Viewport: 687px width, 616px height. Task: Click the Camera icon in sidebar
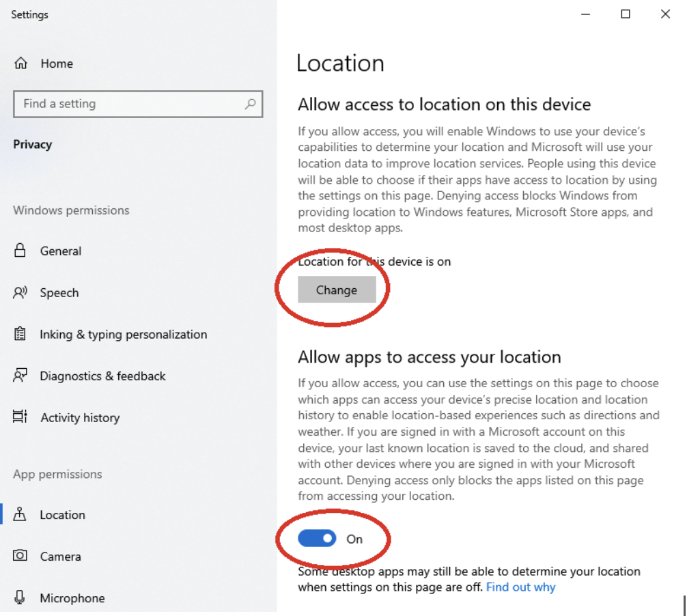pos(20,556)
